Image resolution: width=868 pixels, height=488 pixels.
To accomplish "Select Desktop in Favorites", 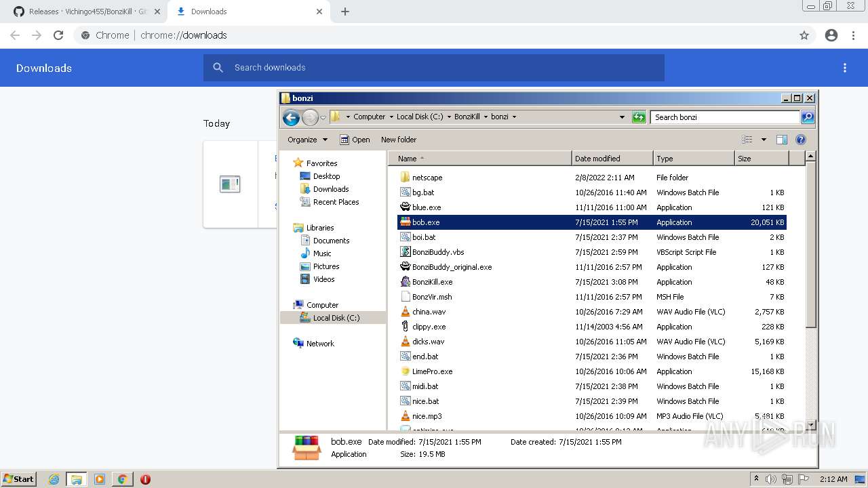I will [326, 176].
